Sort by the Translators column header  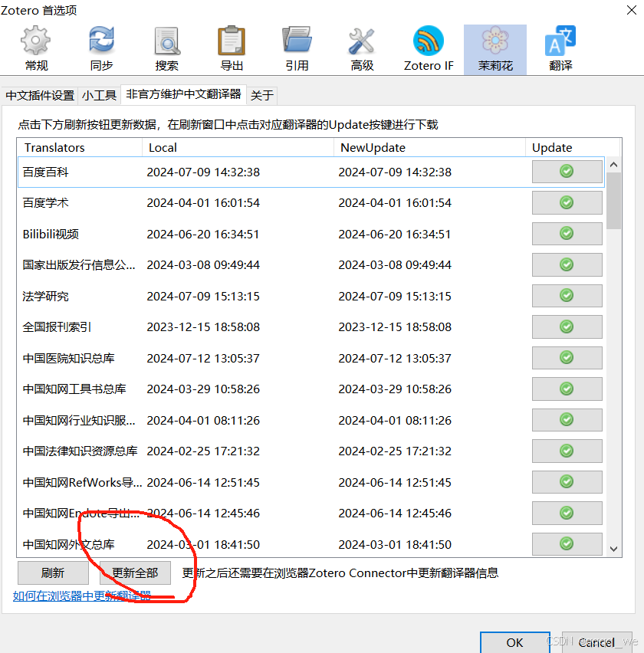click(x=80, y=147)
